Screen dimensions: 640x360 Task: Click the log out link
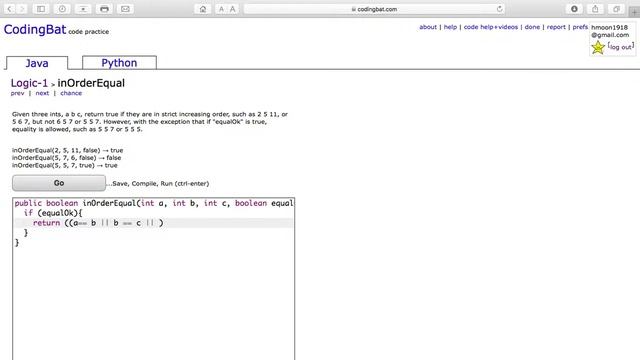(620, 47)
